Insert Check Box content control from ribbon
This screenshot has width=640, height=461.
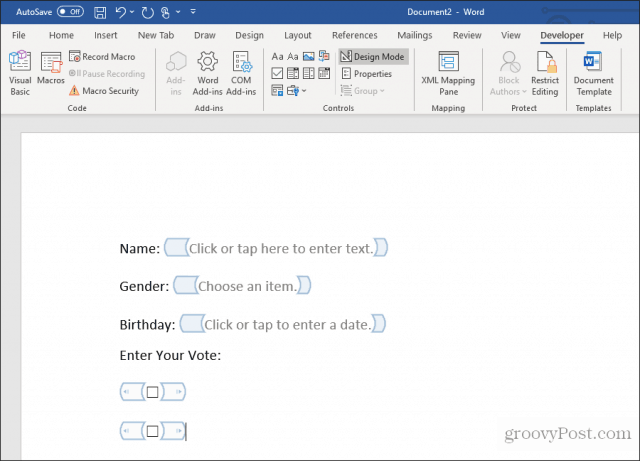277,73
